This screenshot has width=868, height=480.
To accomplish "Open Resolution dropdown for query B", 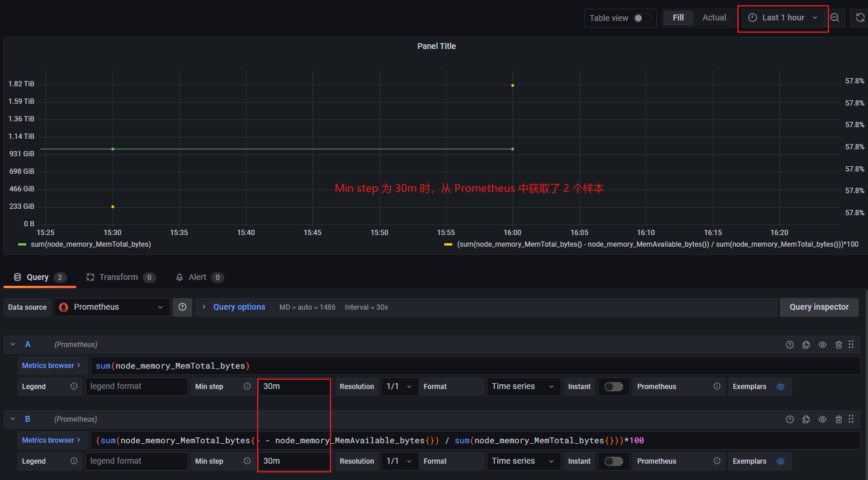I will [x=400, y=461].
